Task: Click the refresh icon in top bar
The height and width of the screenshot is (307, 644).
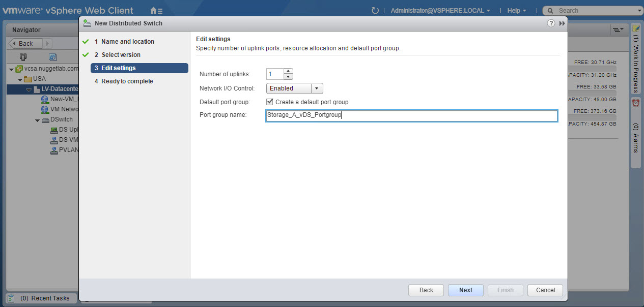Action: [x=375, y=11]
